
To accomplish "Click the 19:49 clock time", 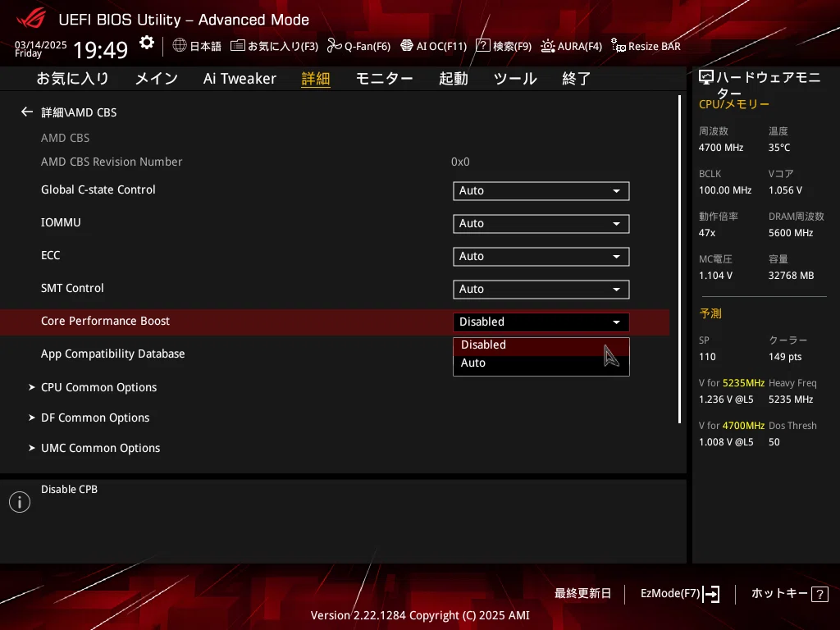I will tap(101, 50).
